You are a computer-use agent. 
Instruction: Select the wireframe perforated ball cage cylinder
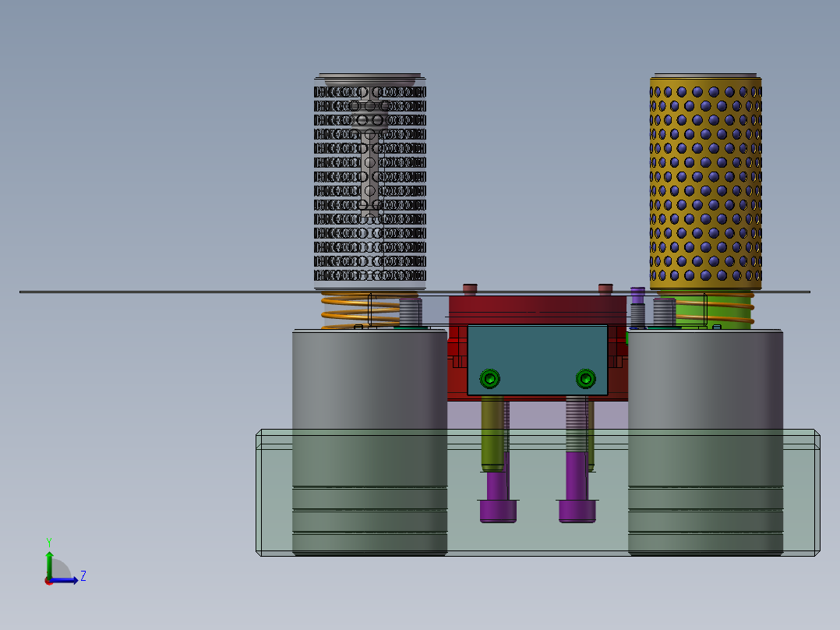click(x=369, y=182)
